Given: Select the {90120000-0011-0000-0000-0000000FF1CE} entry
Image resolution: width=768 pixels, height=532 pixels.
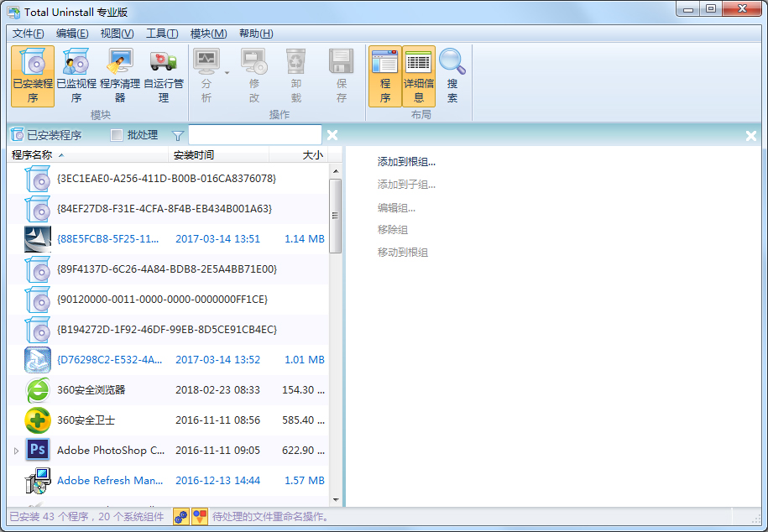Looking at the screenshot, I should pos(168,300).
